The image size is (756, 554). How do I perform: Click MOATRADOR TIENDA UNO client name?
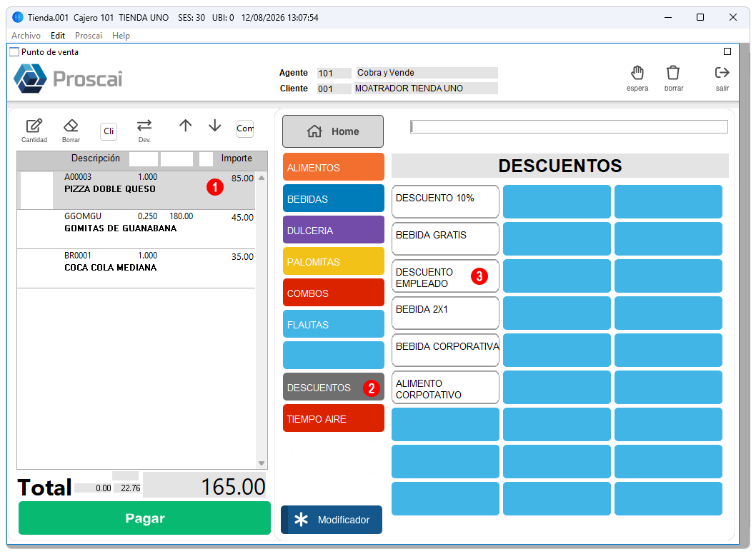click(426, 88)
